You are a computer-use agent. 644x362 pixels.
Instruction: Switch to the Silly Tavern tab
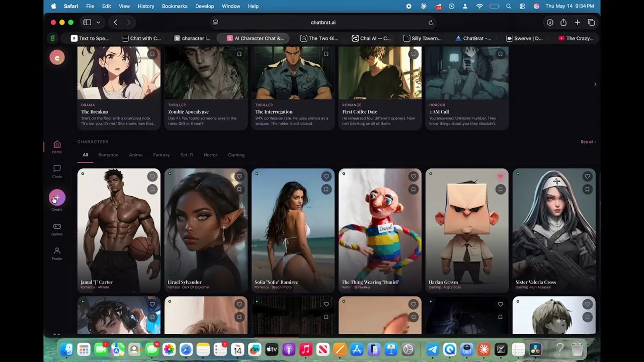(x=423, y=38)
